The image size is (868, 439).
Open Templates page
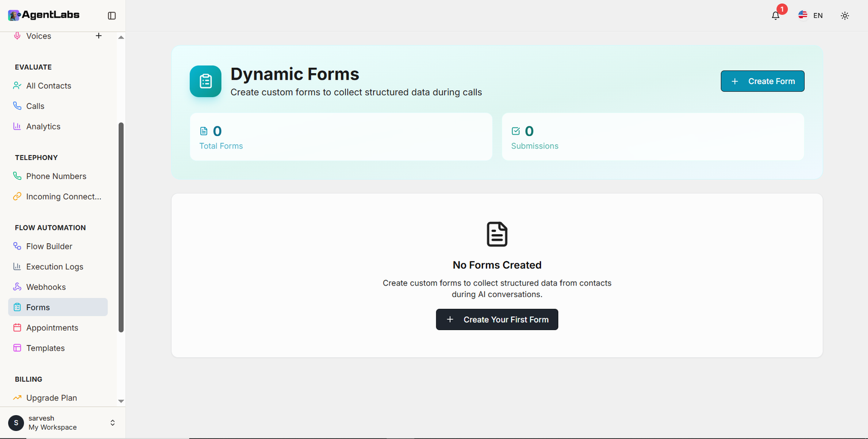(x=58, y=348)
